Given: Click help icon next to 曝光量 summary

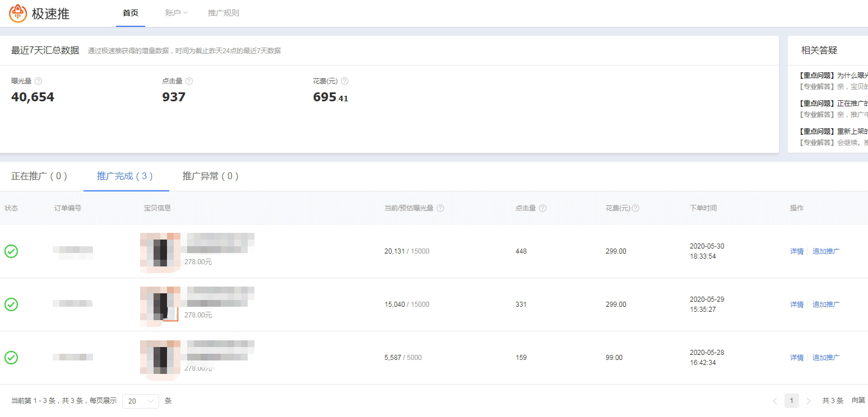Looking at the screenshot, I should [x=39, y=81].
